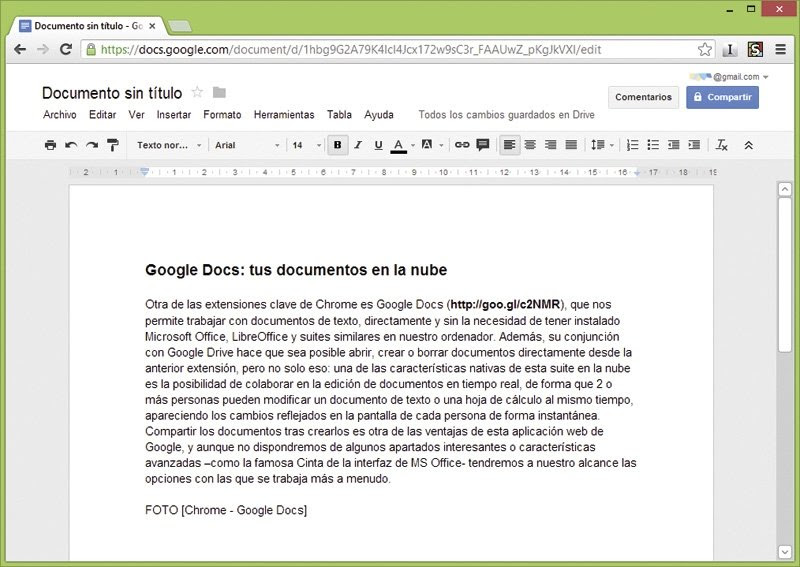Select the paint format tool
Viewport: 800px width, 567px height.
(113, 145)
